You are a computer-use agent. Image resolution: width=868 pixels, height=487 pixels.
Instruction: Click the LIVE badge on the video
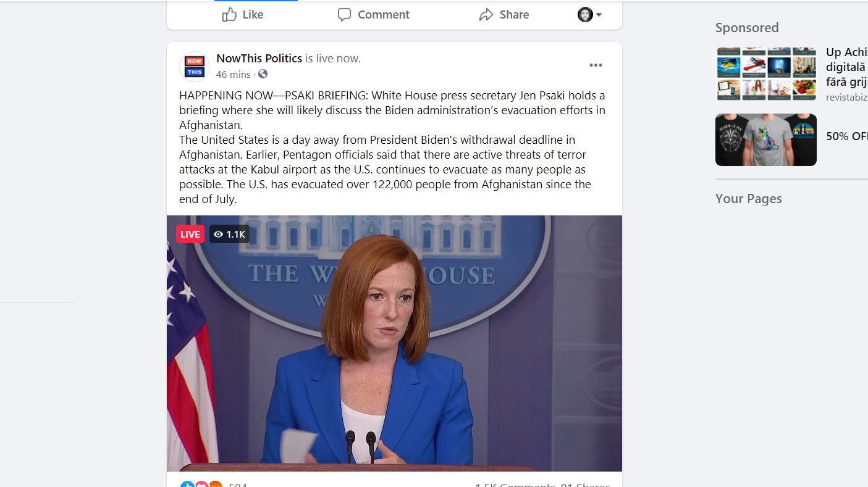190,234
